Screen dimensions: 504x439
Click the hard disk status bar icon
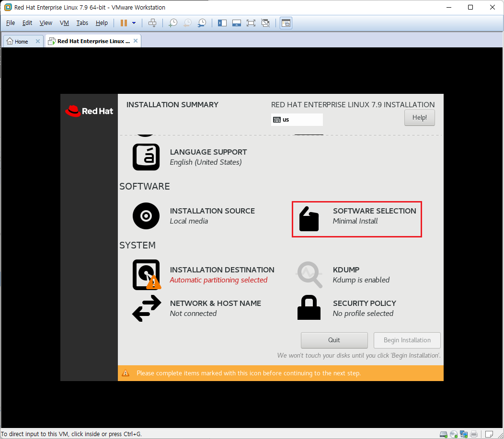[444, 435]
